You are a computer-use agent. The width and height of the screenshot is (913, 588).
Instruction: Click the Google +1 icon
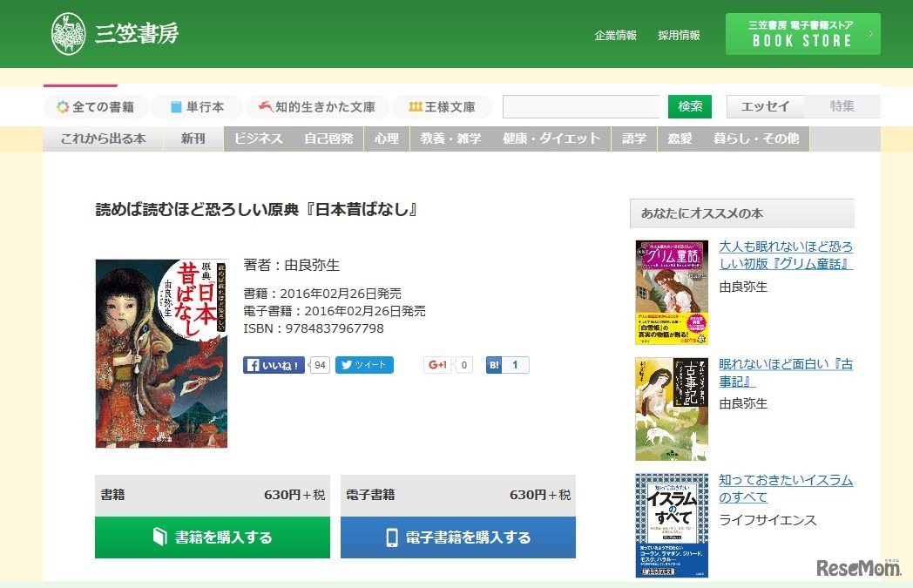(x=437, y=364)
